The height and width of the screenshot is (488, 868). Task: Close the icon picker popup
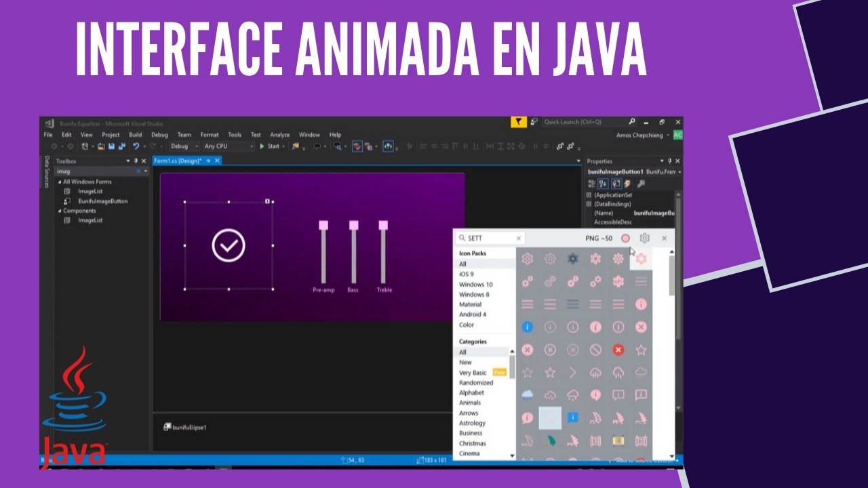click(664, 239)
